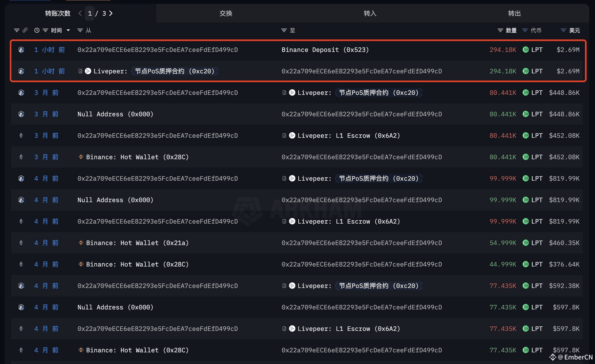Image resolution: width=595 pixels, height=364 pixels.
Task: Click the LPT token icon in Binance Deposit row
Action: click(x=526, y=50)
